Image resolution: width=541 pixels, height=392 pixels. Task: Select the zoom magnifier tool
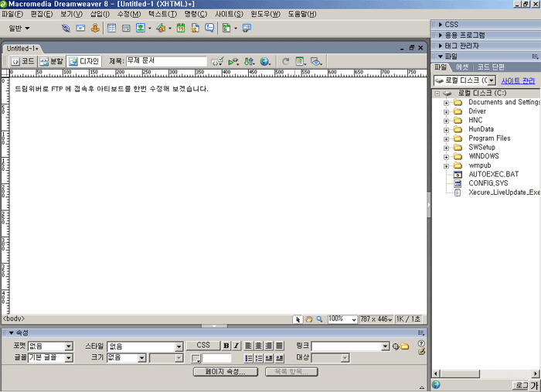click(x=319, y=319)
